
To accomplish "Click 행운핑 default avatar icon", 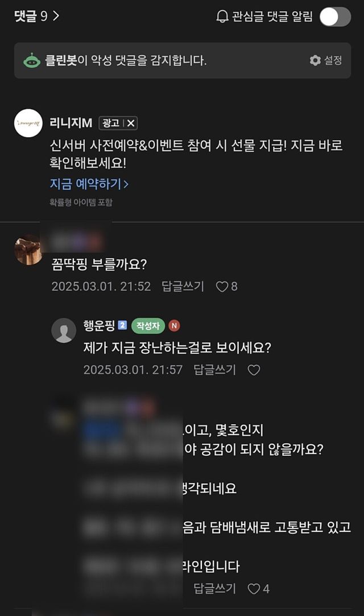I will tap(64, 330).
